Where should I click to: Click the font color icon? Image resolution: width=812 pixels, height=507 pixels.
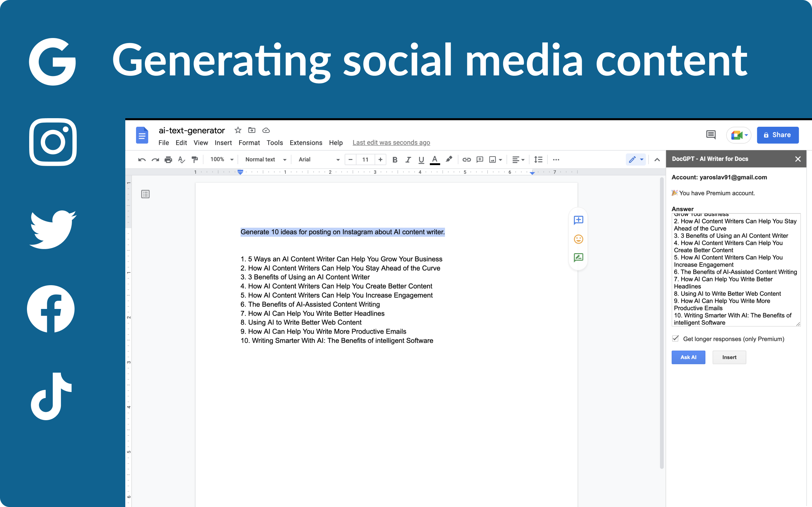pos(435,159)
